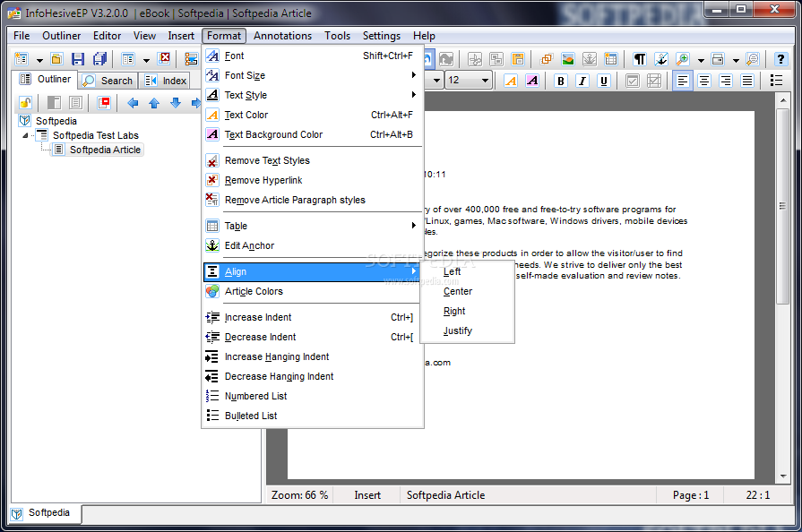Choose Center in Align submenu

click(x=467, y=291)
